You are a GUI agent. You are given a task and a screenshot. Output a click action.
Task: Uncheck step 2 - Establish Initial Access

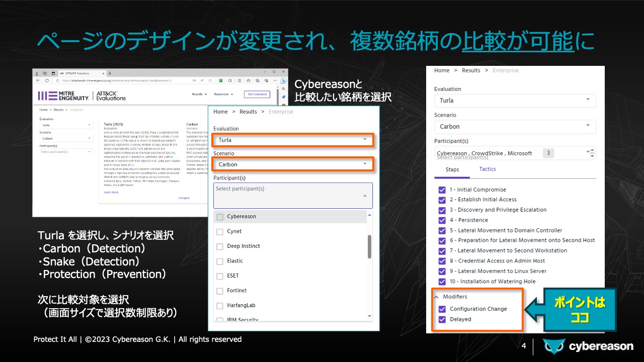pyautogui.click(x=442, y=200)
